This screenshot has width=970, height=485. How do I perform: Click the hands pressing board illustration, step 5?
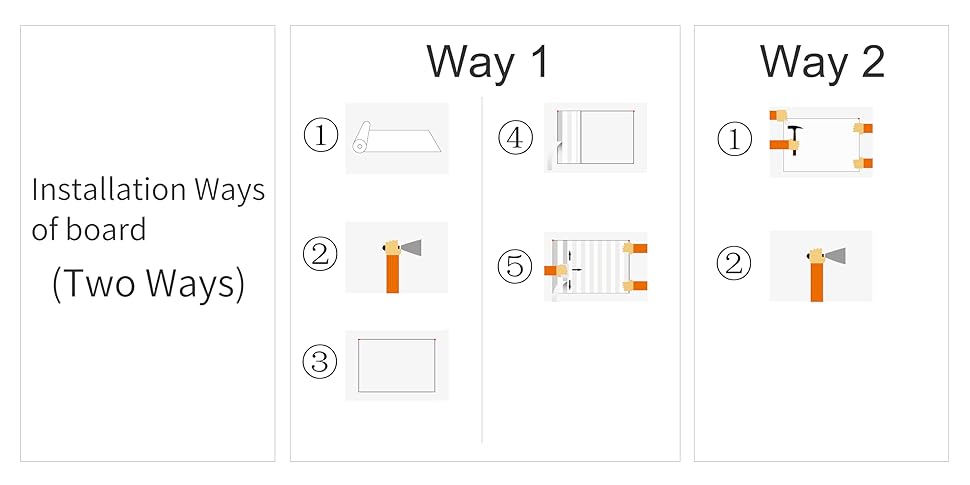click(x=595, y=267)
